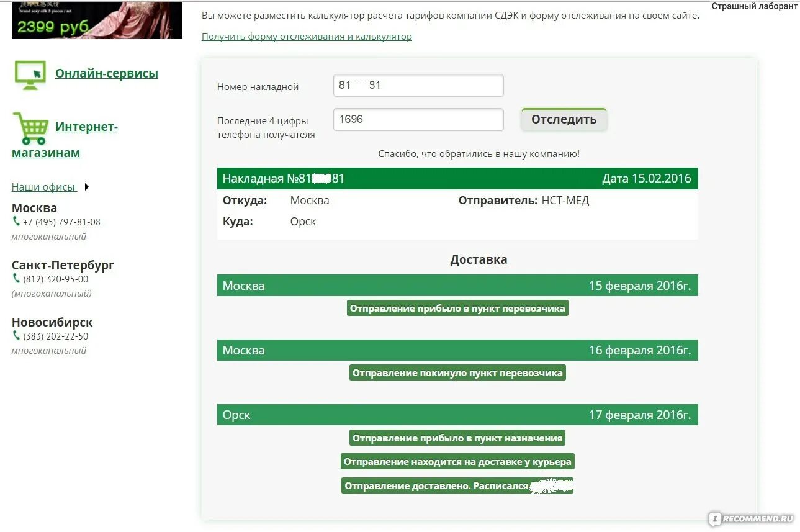Click the Moscow phone number +7 (495) 797-81-08
Image resolution: width=800 pixels, height=532 pixels.
(x=61, y=222)
